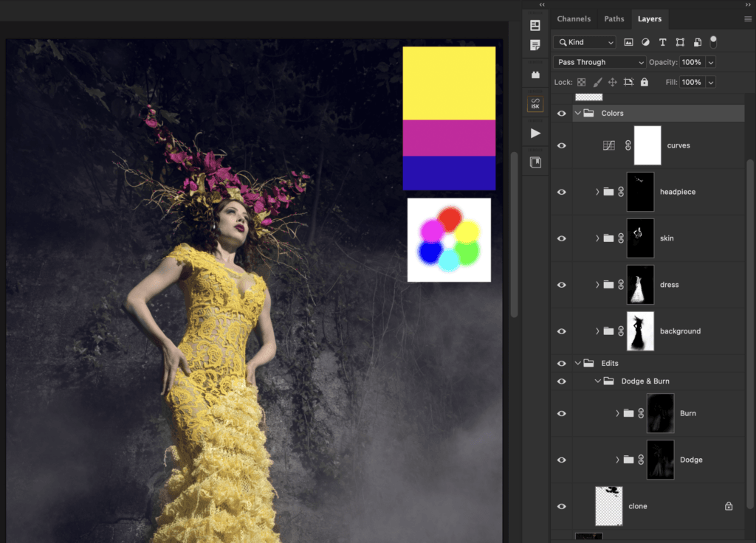
Task: Open the Kind filter dropdown
Action: pyautogui.click(x=585, y=42)
